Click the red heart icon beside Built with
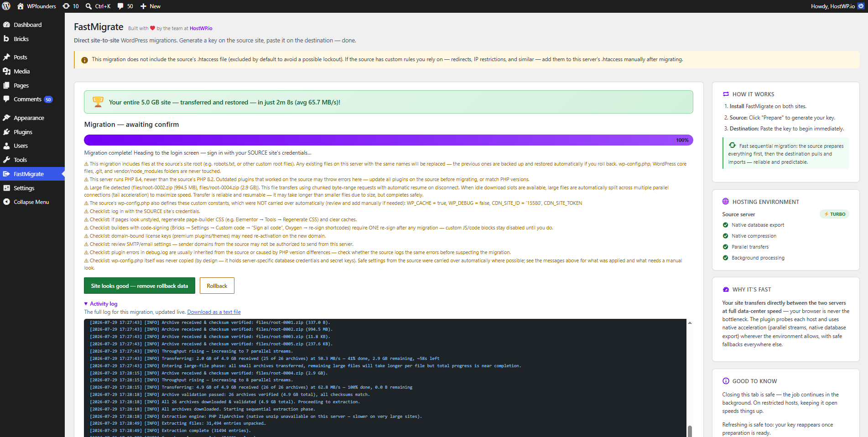 pos(152,28)
